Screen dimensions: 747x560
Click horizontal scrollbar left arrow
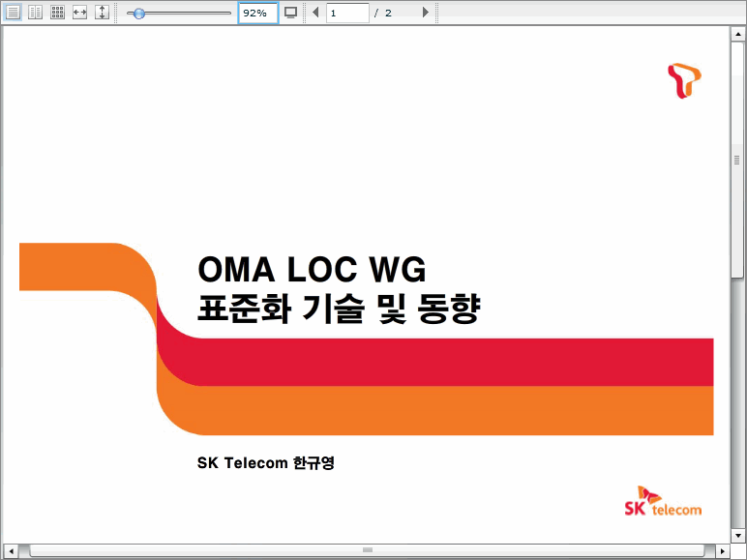(11, 551)
